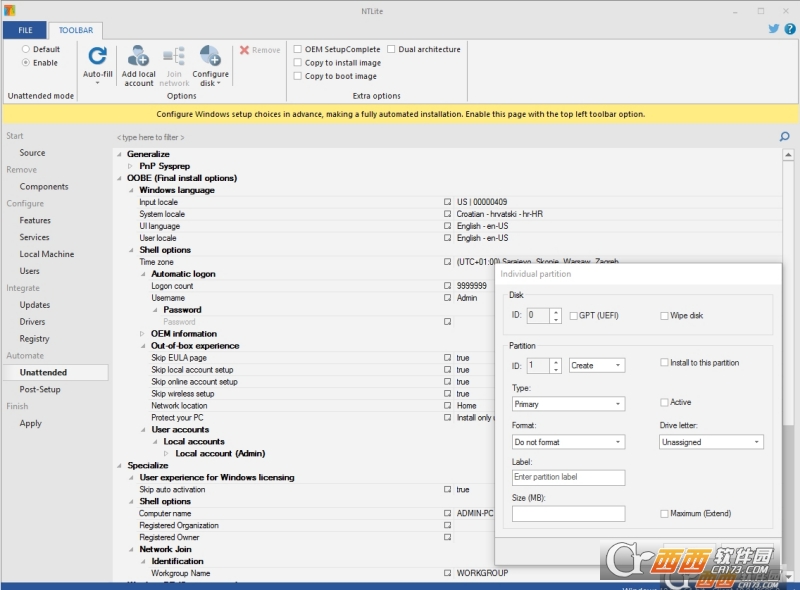Collapse the Out-of-box experience group
Screen dimensions: 800x590
coord(143,346)
